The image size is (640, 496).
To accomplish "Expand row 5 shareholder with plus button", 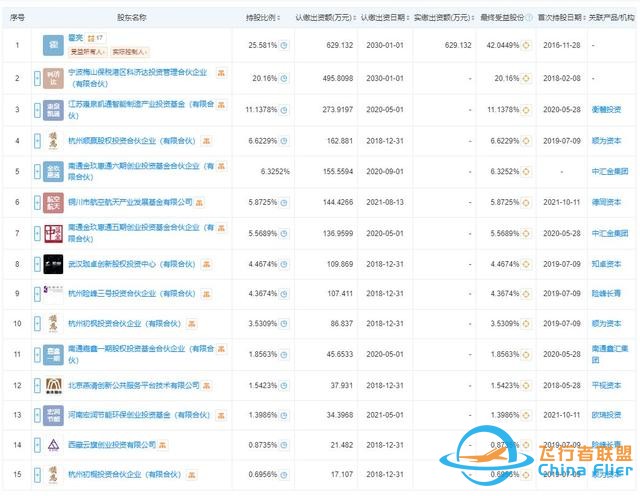I will 37,171.
